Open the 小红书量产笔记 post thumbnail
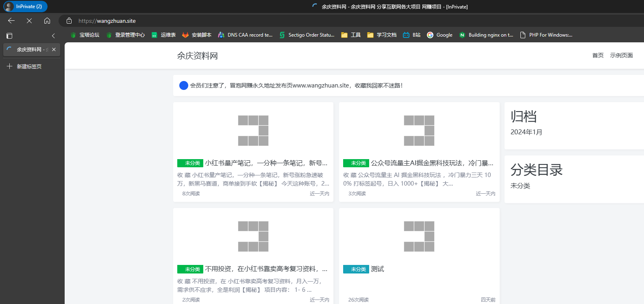The image size is (644, 304). point(253,131)
